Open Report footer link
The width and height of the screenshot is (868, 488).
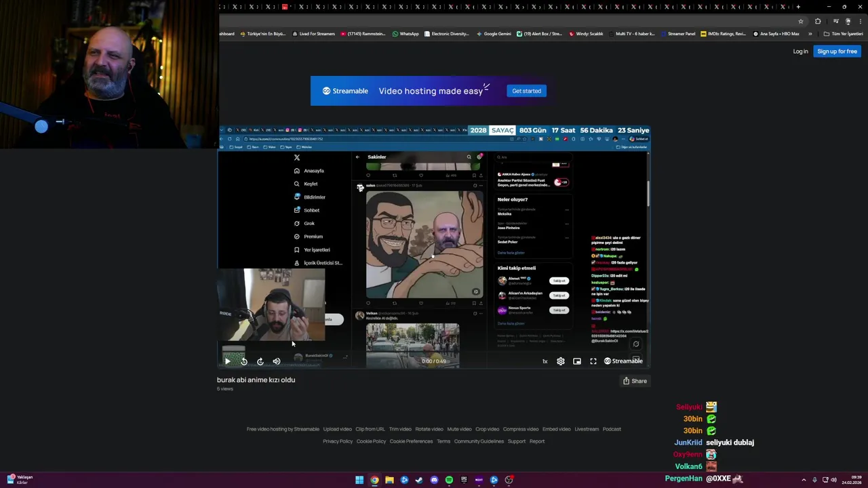point(537,441)
